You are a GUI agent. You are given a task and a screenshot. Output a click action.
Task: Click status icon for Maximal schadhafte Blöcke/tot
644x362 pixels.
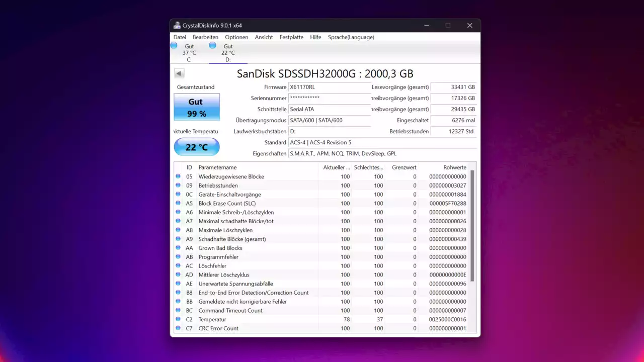point(178,221)
